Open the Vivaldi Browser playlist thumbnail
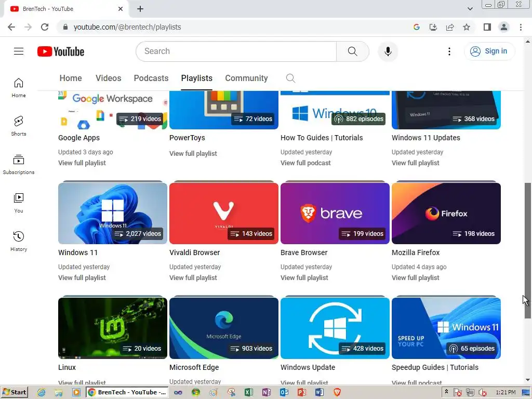This screenshot has width=532, height=399. point(223,213)
